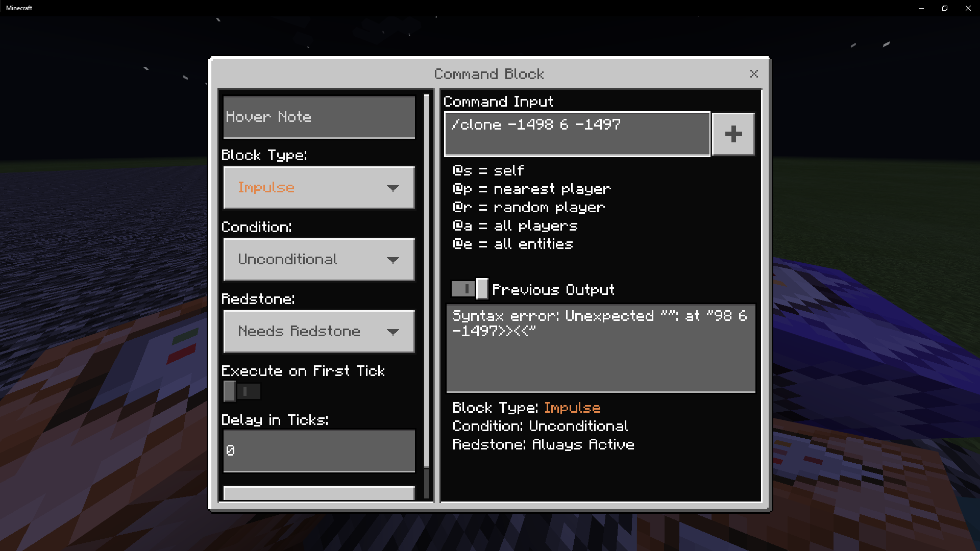Click into the /clone command input box
This screenshot has width=980, height=551.
(x=577, y=134)
